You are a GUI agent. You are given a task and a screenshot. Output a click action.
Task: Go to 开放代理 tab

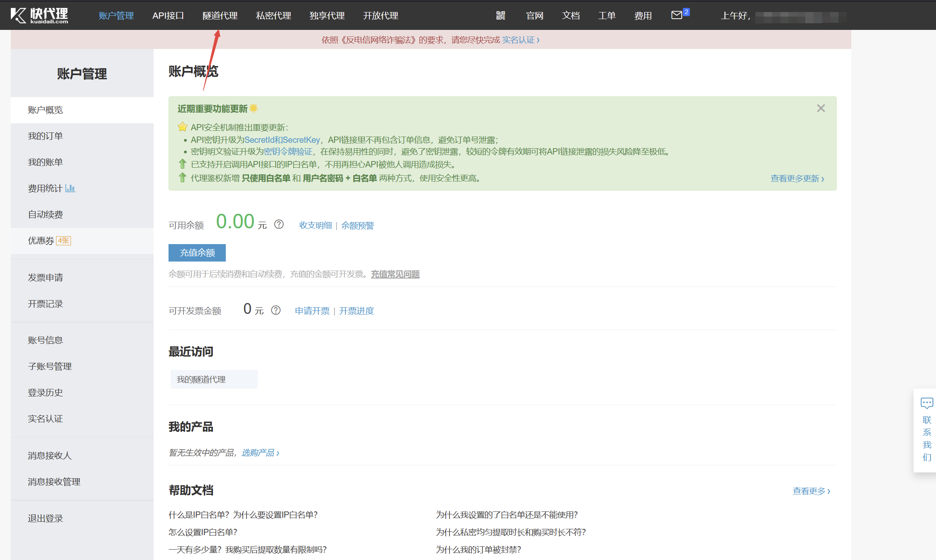tap(381, 16)
